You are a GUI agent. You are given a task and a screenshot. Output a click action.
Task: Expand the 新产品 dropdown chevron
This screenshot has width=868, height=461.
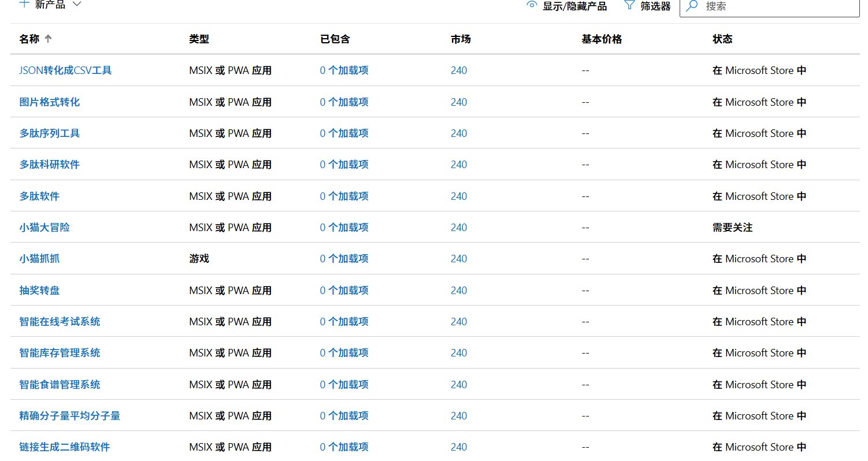(x=77, y=4)
